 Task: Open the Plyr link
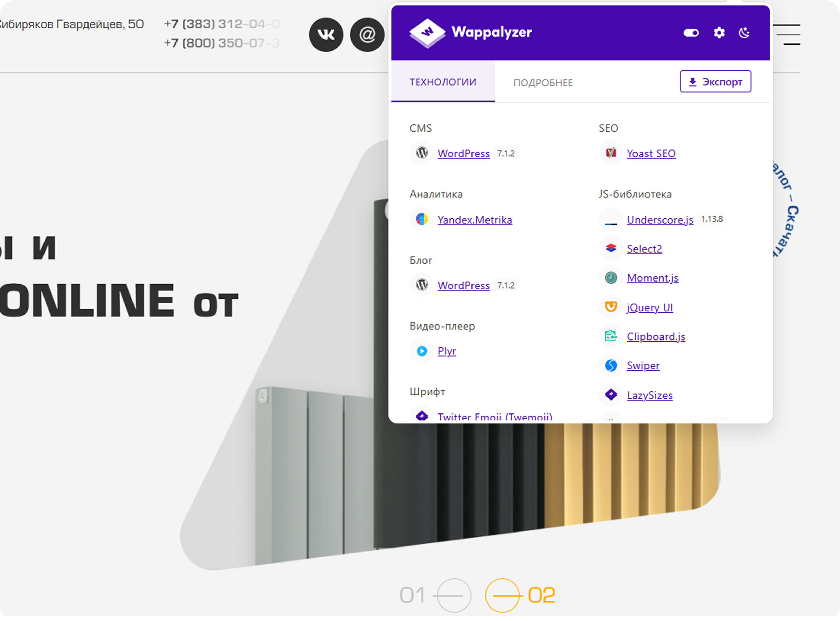click(x=447, y=351)
